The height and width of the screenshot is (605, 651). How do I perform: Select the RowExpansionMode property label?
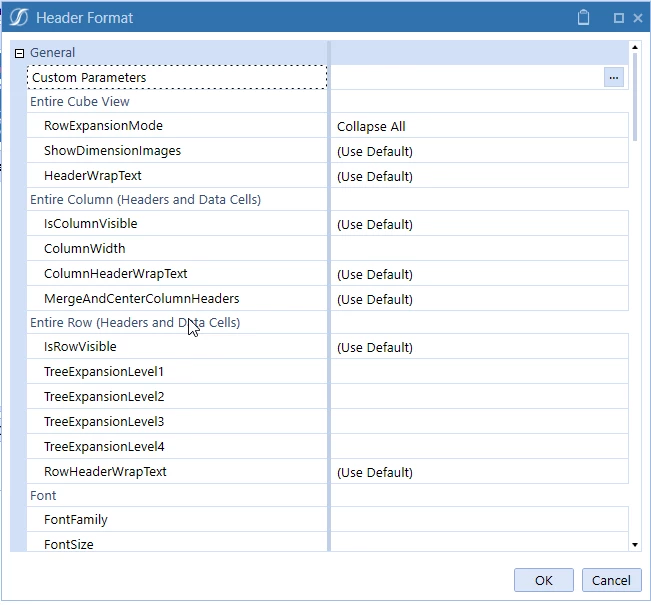[x=103, y=126]
